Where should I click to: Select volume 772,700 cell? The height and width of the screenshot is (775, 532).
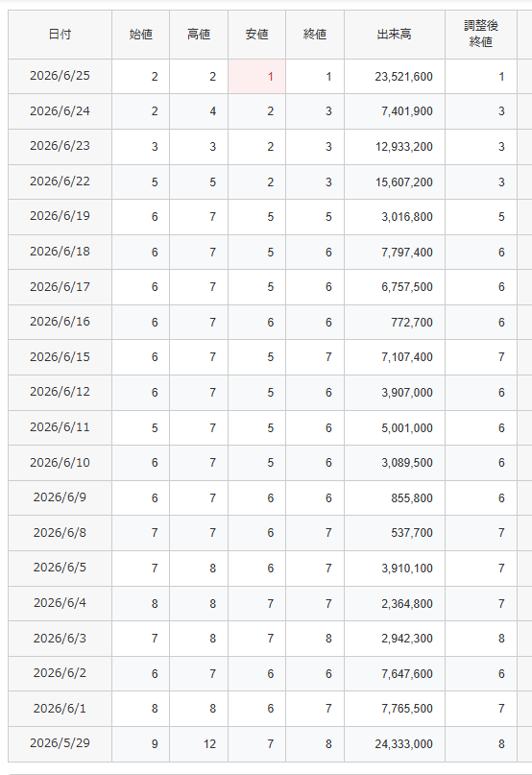tap(395, 323)
